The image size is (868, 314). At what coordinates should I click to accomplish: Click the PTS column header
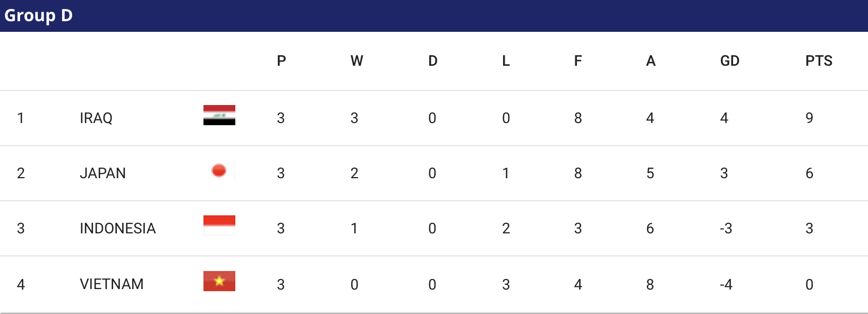click(x=819, y=60)
